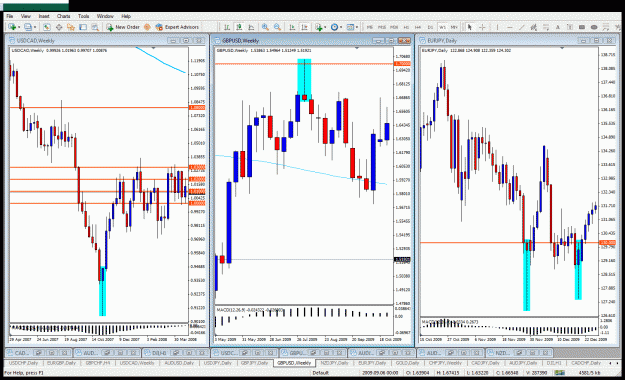This screenshot has width=625, height=380.
Task: Switch to the EURJPY,Daily chart tab
Action: 372,363
